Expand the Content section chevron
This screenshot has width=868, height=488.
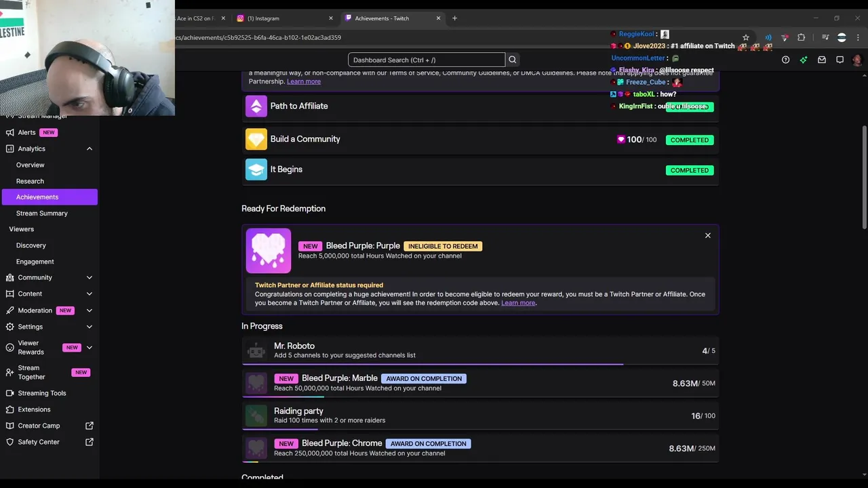[90, 293]
